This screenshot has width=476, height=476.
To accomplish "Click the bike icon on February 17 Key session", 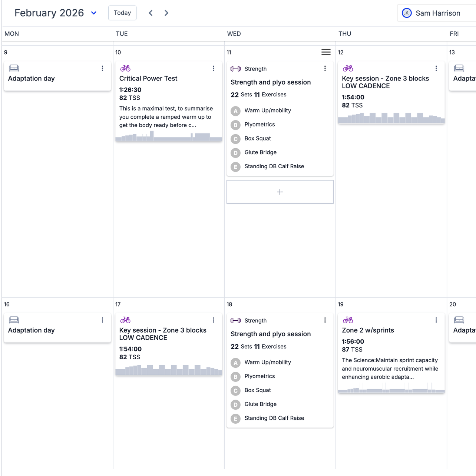I will pos(125,320).
